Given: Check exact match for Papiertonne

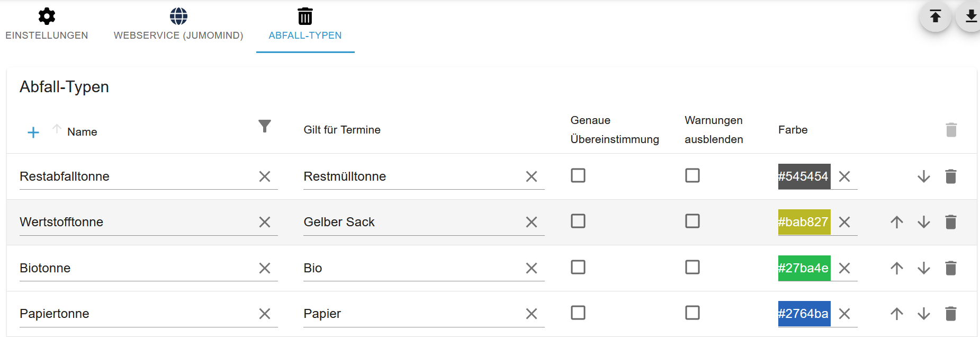Looking at the screenshot, I should (578, 313).
